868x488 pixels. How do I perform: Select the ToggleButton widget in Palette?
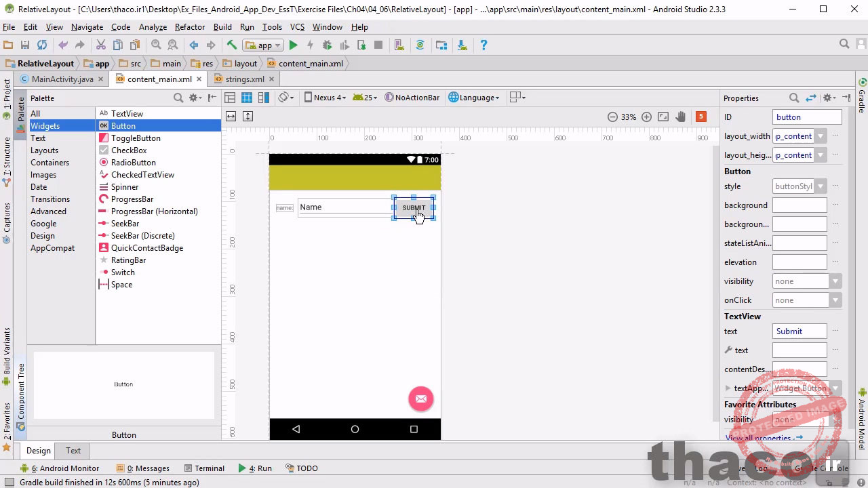coord(136,138)
